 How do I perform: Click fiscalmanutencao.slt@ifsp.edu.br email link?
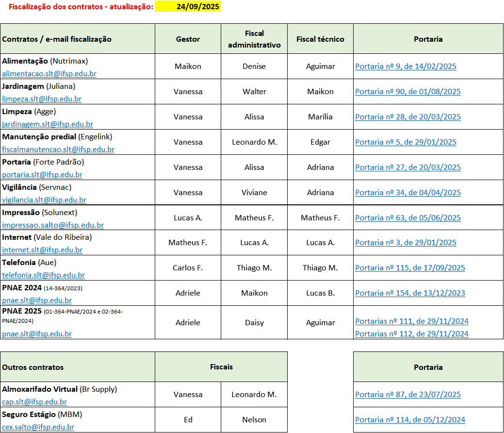(58, 150)
